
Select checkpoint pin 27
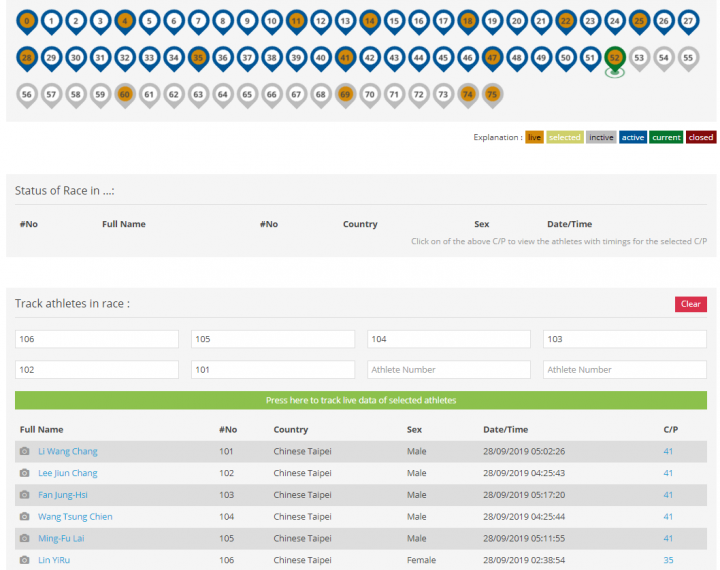688,22
